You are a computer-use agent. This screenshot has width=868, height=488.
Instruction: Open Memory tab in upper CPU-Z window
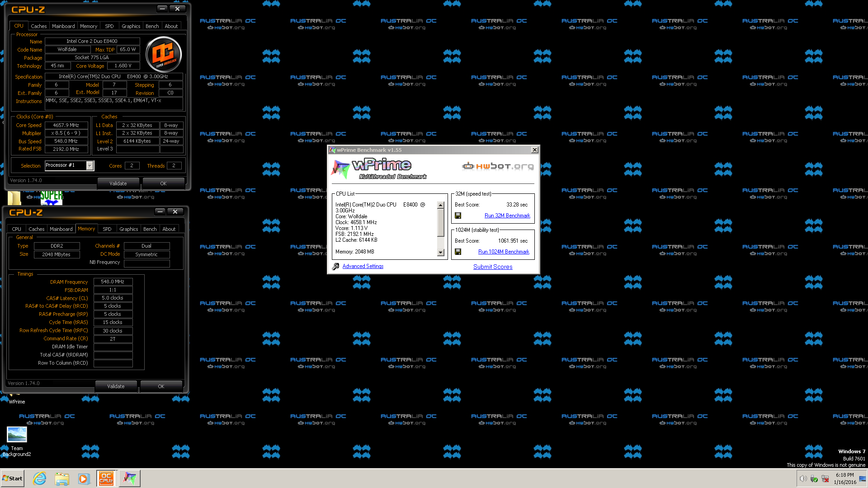pos(89,26)
